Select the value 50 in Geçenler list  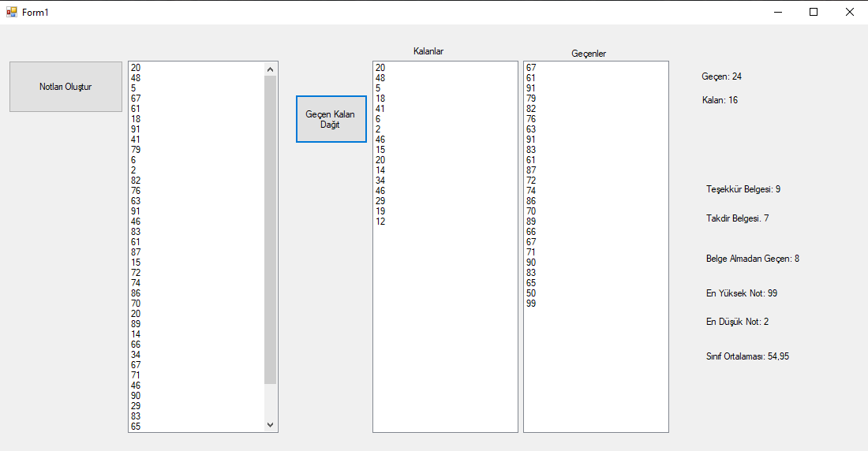click(531, 293)
